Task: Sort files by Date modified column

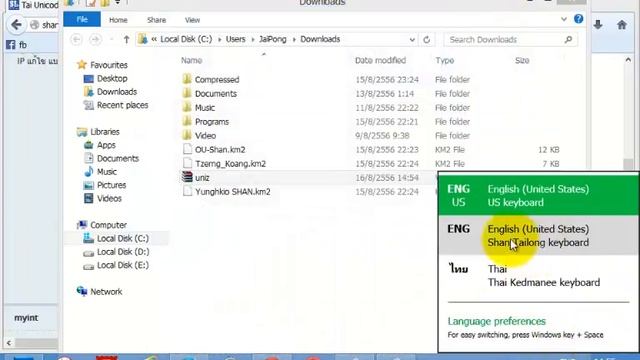Action: 380,60
